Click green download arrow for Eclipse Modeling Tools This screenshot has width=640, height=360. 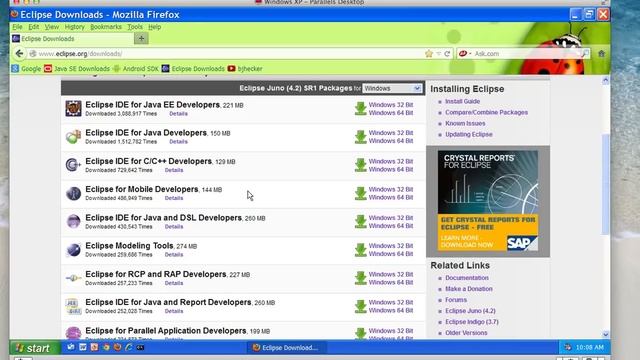[360, 249]
